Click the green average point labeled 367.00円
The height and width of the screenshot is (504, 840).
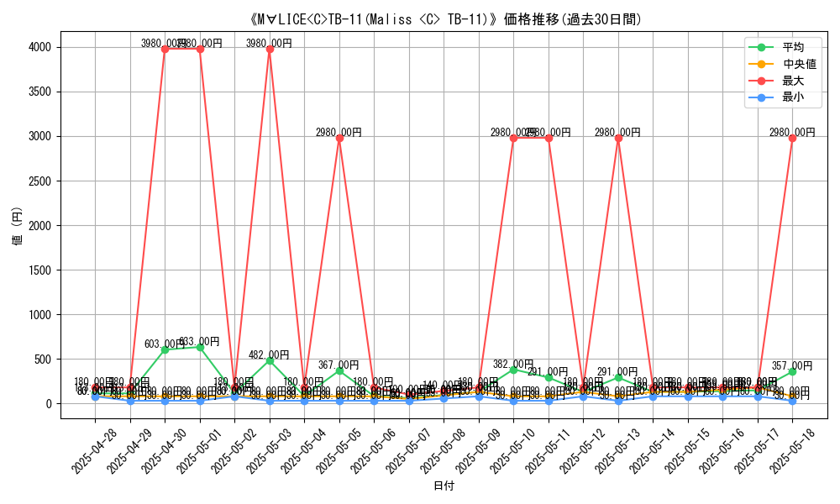click(x=339, y=371)
